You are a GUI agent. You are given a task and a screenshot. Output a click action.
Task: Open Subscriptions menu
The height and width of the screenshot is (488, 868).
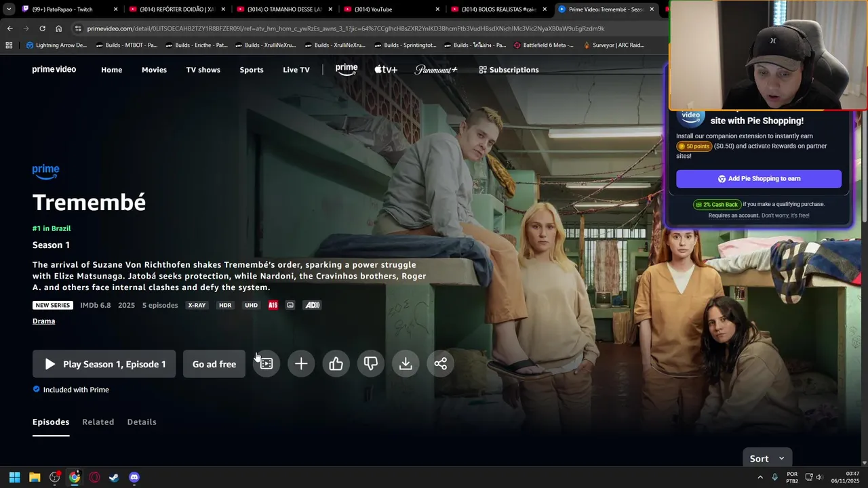point(509,70)
